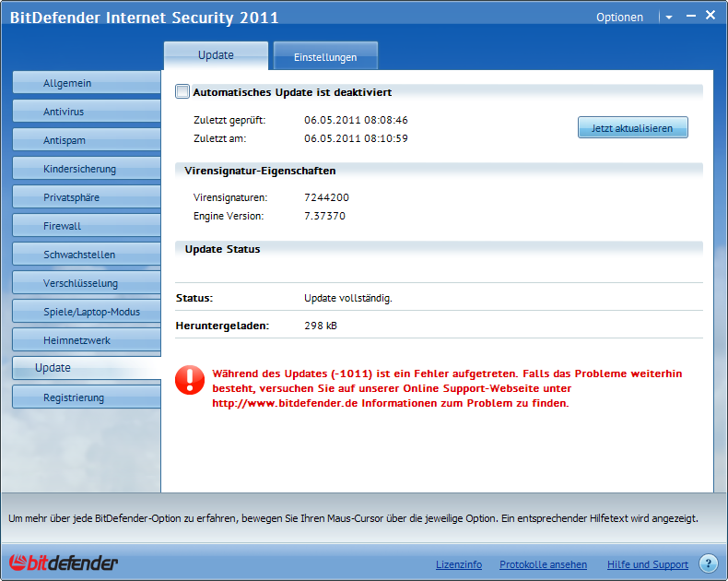Click the BitDefender Internet Security 2011 title
728x581 pixels.
(x=144, y=18)
